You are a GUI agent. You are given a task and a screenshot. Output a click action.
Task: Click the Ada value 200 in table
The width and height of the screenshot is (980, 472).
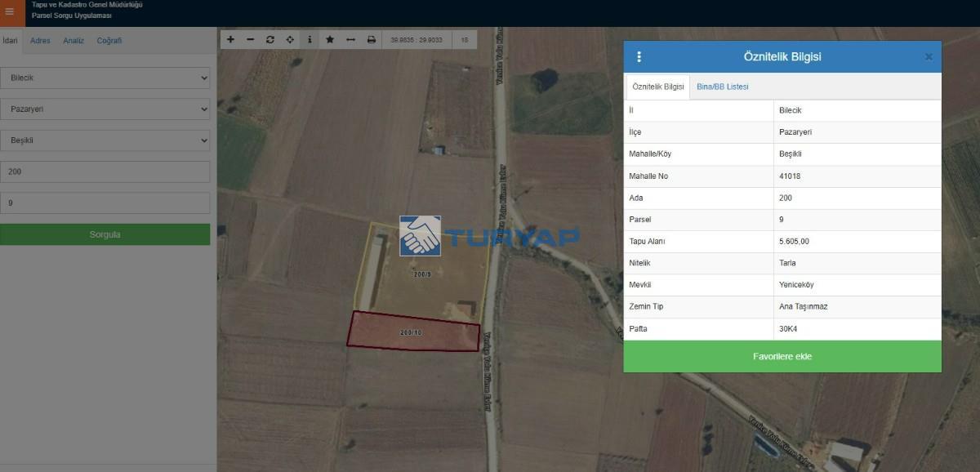786,198
